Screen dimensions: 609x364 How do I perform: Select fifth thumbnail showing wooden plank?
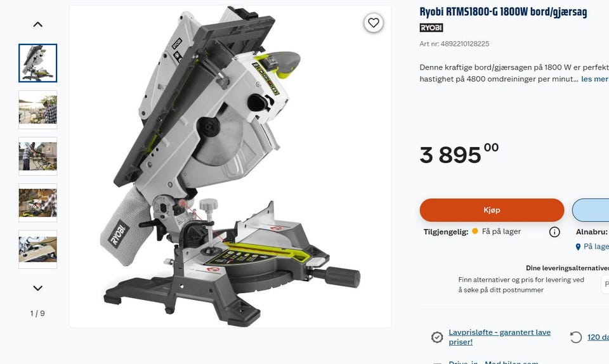click(37, 249)
